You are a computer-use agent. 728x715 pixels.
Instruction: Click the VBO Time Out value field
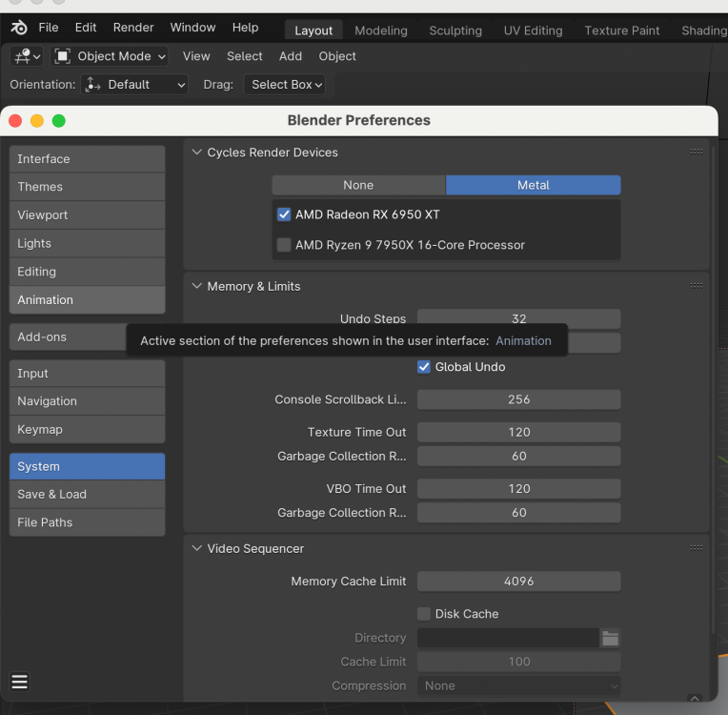click(518, 489)
